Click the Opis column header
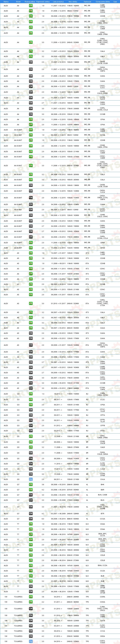 click(x=115, y=2)
